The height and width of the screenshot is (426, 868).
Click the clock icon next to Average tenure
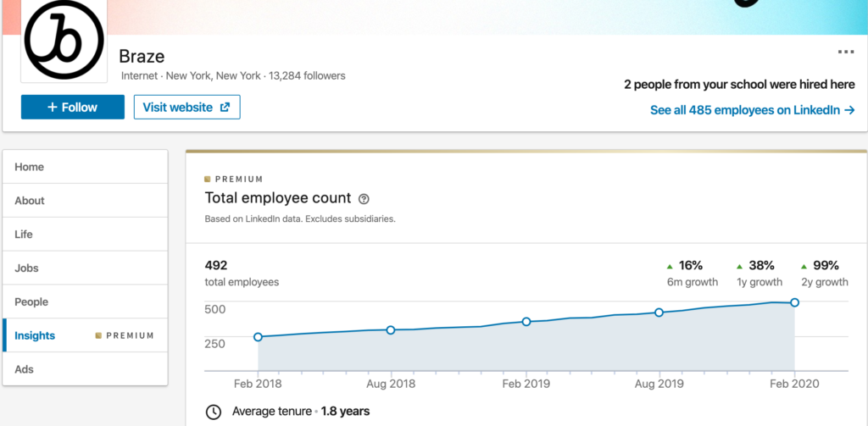point(213,412)
